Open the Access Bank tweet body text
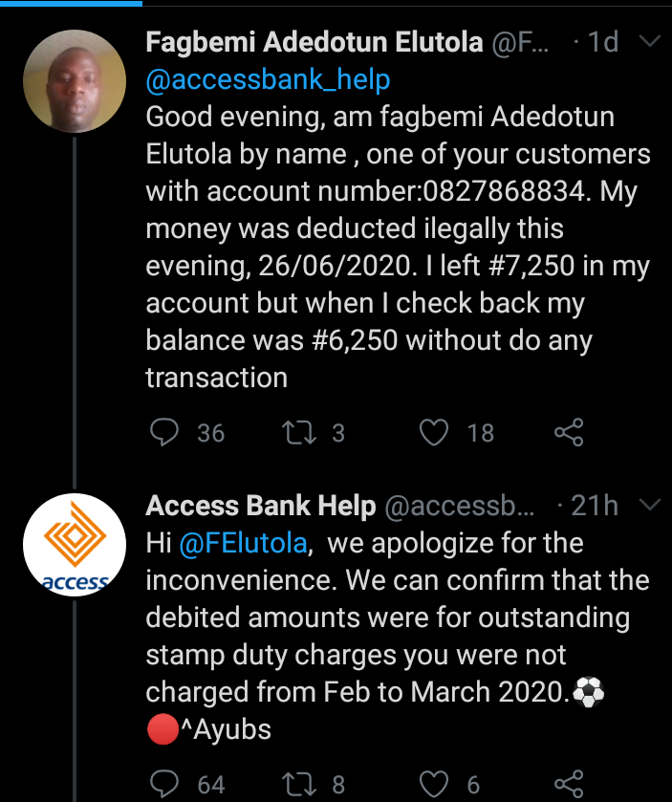672x802 pixels. tap(397, 636)
